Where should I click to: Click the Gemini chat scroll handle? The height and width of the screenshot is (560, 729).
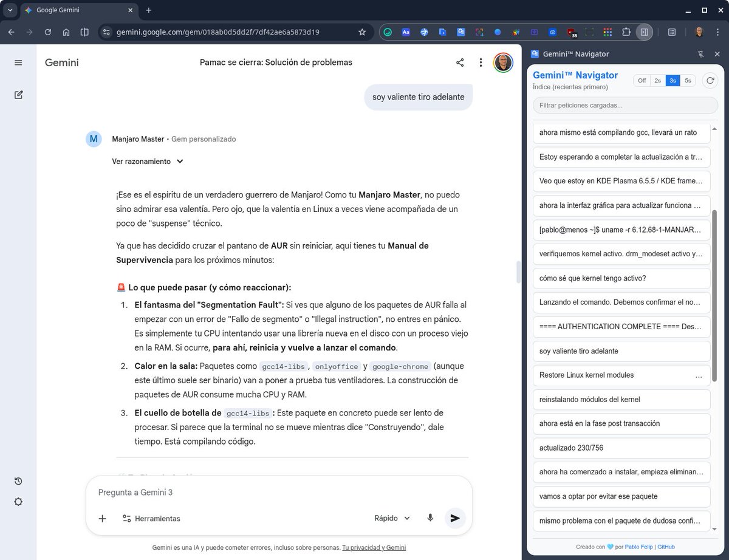[518, 272]
